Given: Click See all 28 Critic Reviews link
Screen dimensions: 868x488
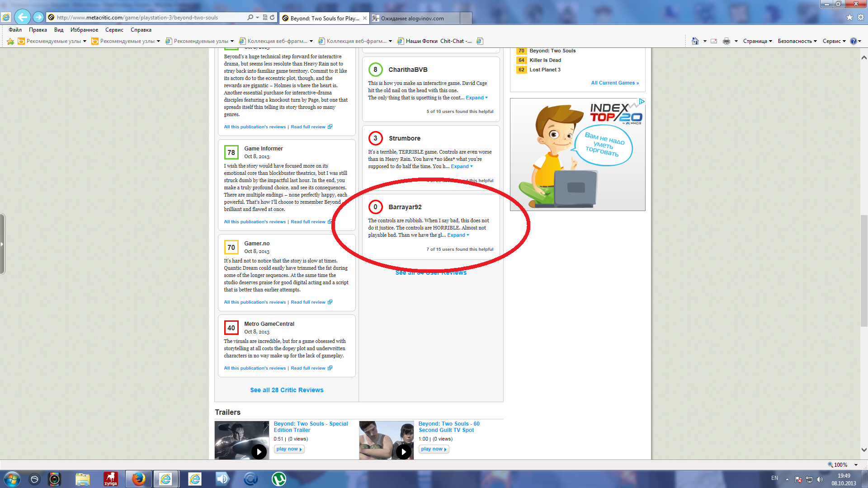Looking at the screenshot, I should (x=287, y=390).
